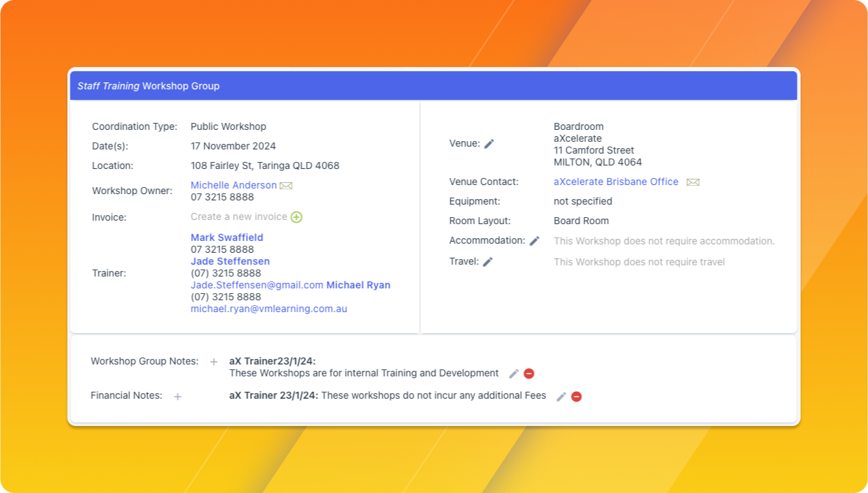
Task: Click Jade.Steffensen@gmail.com email link
Action: tap(257, 285)
